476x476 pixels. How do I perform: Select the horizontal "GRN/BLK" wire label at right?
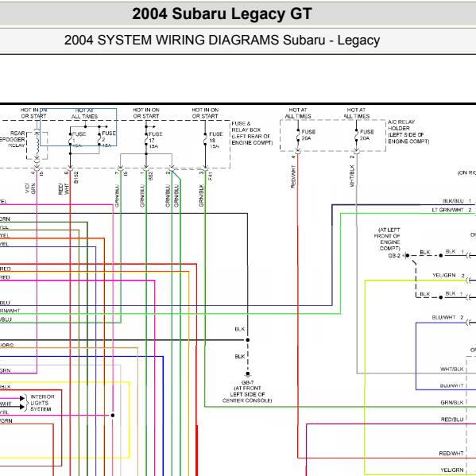pyautogui.click(x=452, y=402)
